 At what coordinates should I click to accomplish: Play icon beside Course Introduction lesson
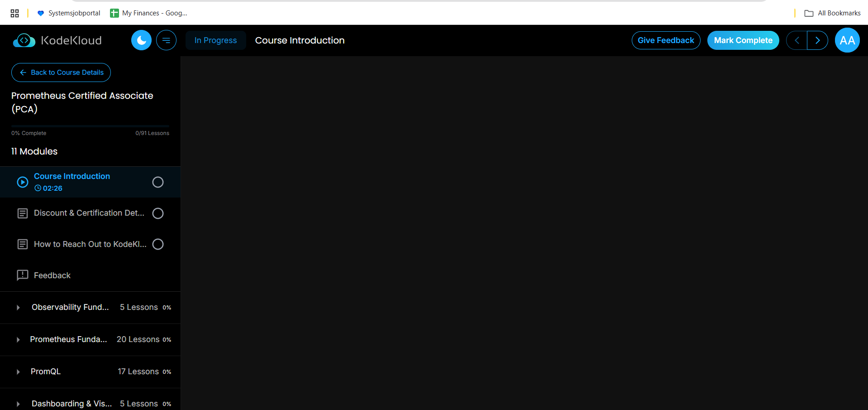(23, 182)
